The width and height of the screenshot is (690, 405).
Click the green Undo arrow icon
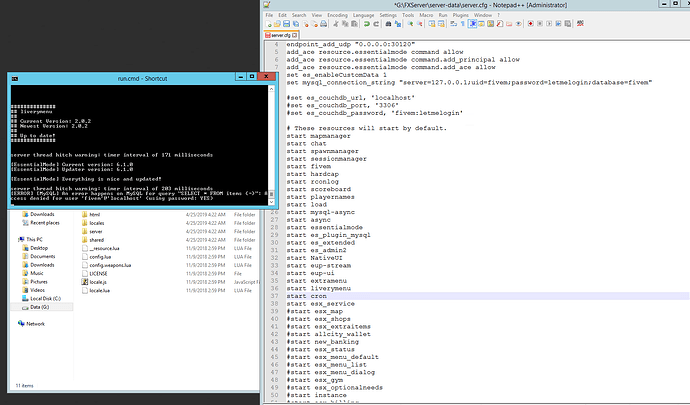coord(366,24)
